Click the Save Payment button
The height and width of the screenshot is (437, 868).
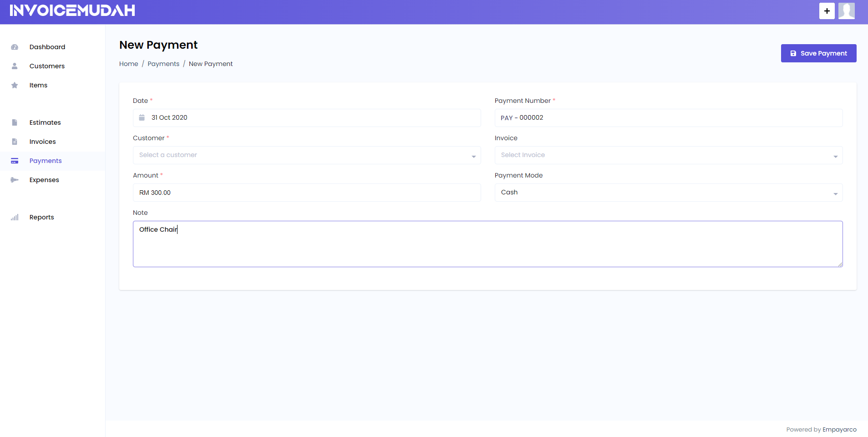pos(818,53)
